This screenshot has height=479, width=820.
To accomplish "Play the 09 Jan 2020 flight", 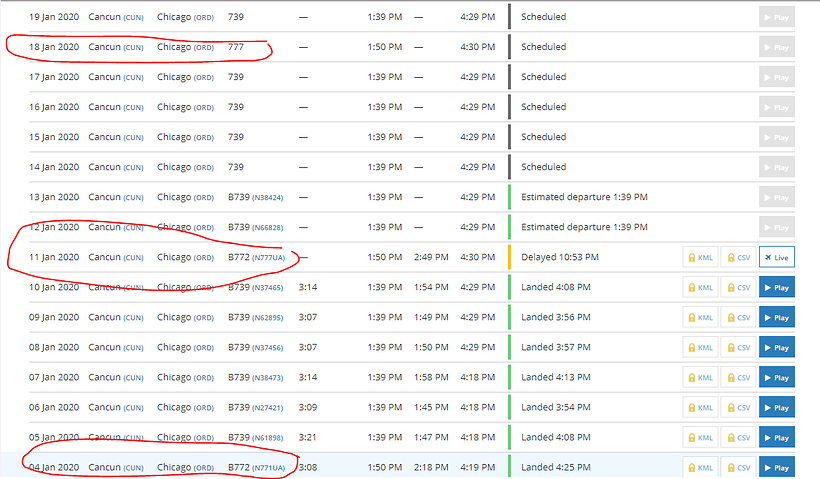I will point(777,317).
